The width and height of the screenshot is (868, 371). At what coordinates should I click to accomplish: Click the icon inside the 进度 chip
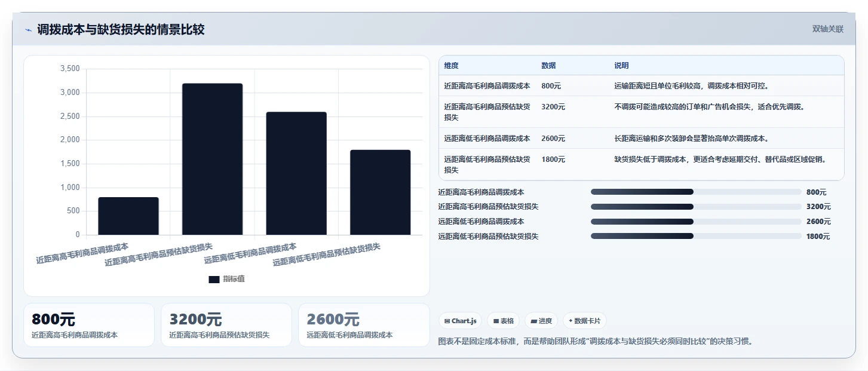pyautogui.click(x=533, y=321)
